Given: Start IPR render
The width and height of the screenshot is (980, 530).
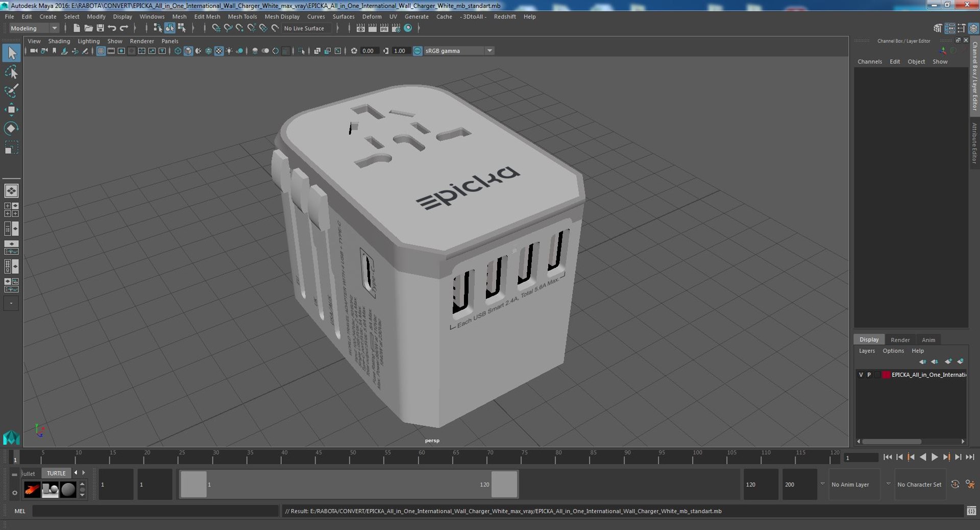Looking at the screenshot, I should coord(384,28).
